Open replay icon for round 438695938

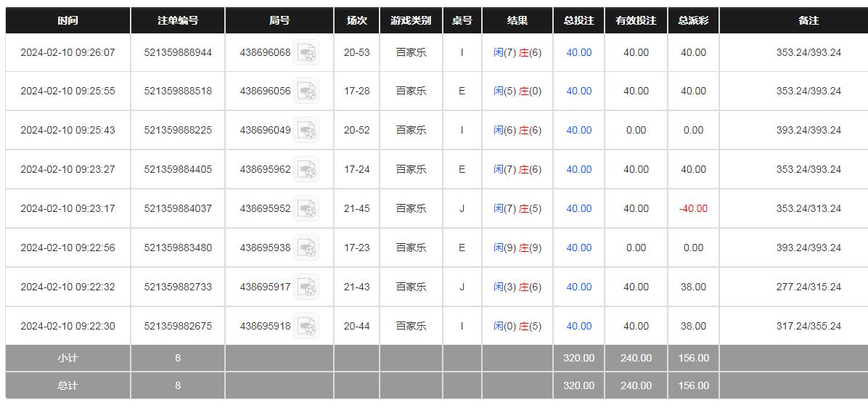(x=307, y=248)
